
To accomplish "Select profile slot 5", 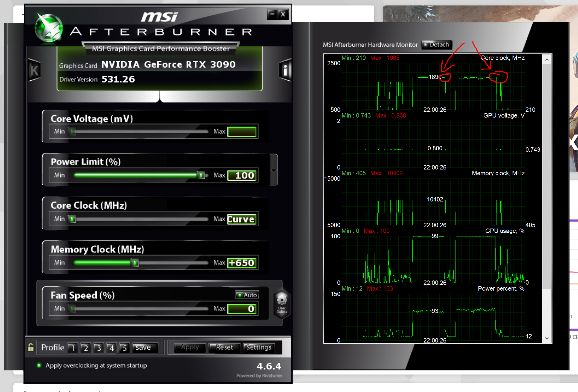I will click(x=125, y=348).
